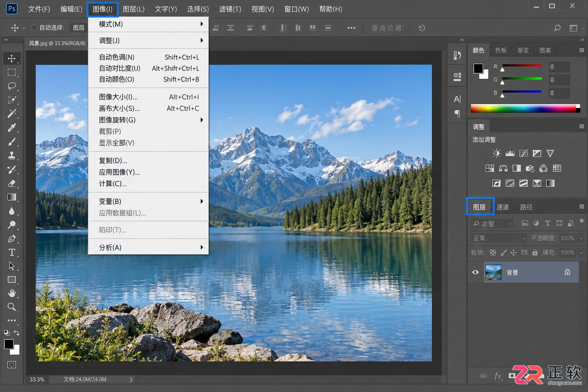588x392 pixels.
Task: Select the Brush tool
Action: (x=12, y=142)
